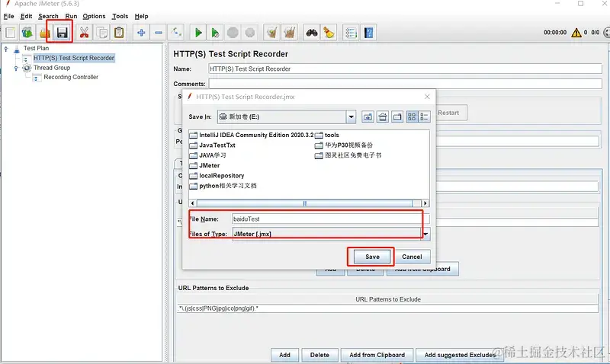Start the test with green play icon
Screen dimensions: 610x364
point(198,33)
